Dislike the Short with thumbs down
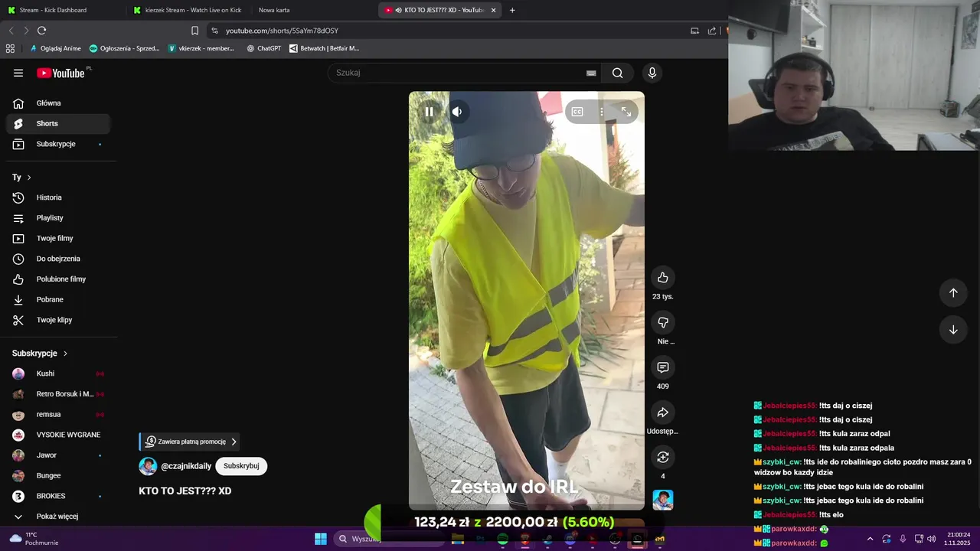The image size is (980, 551). [663, 322]
